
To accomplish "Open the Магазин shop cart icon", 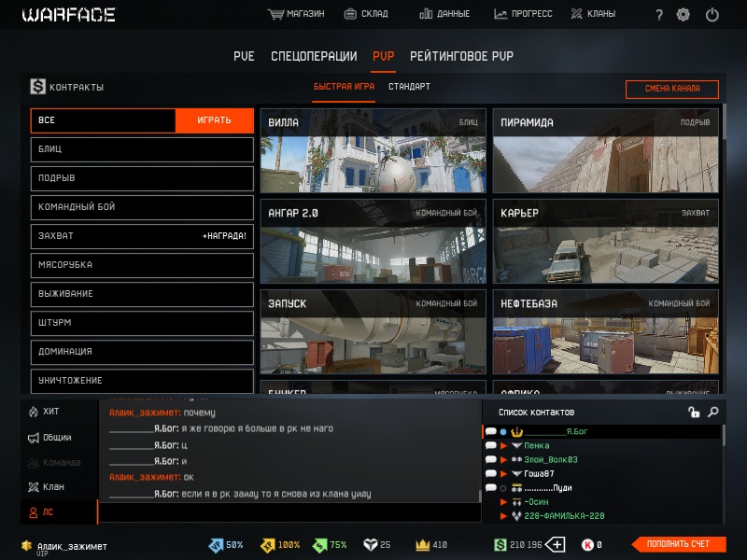I will (275, 14).
